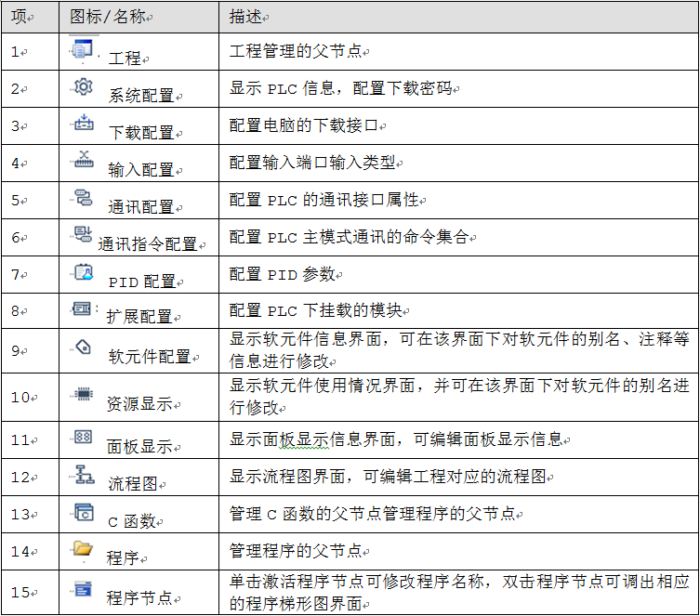Select the 面板显示 name text
The width and height of the screenshot is (700, 616).
139,447
